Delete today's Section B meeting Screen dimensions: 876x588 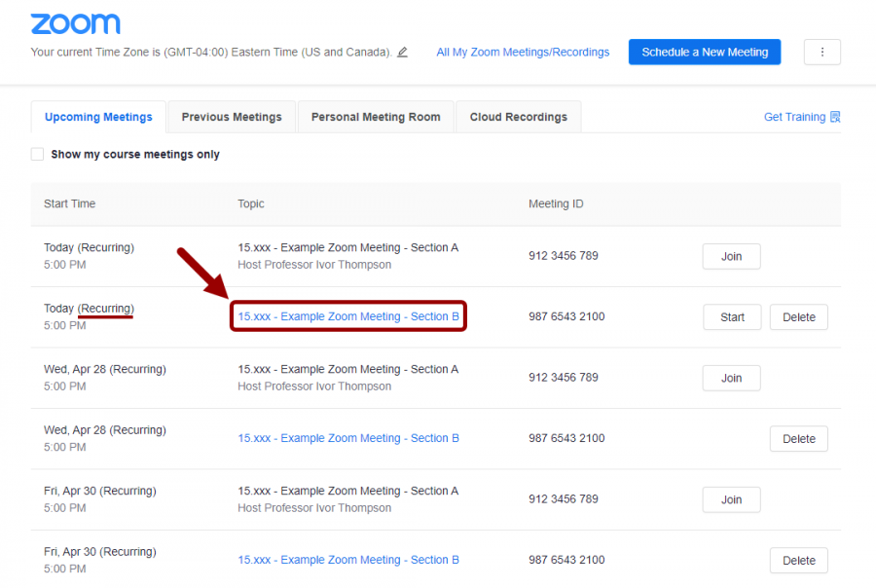click(x=798, y=316)
